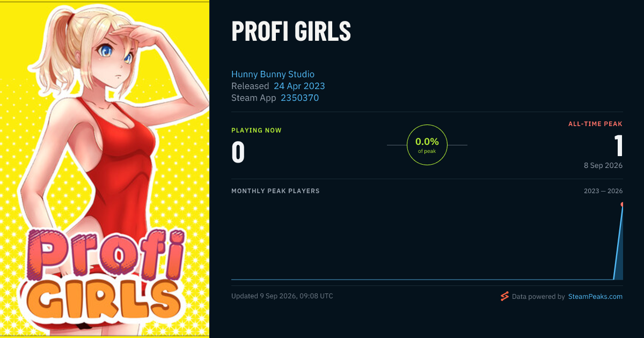
Task: Open the SteamPeaks.com link
Action: point(595,296)
